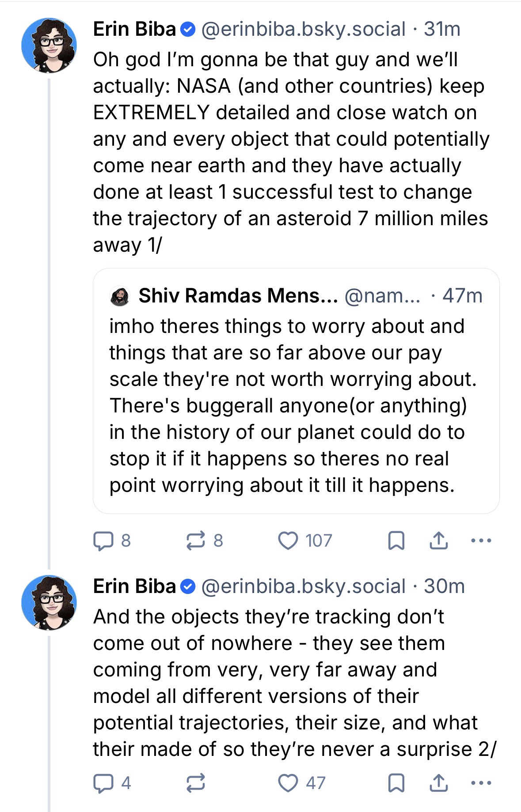Reply to the first Erin Biba post
Screen dimensions: 521x812
[103, 541]
